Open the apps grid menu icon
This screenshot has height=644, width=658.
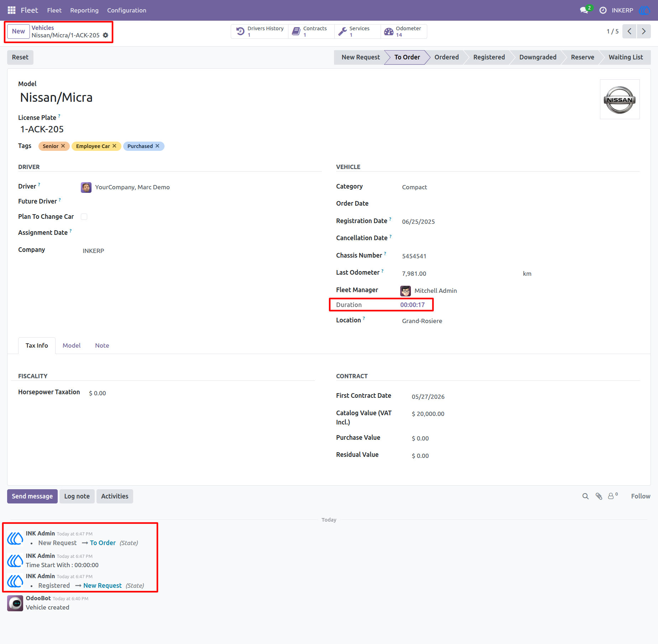(11, 10)
